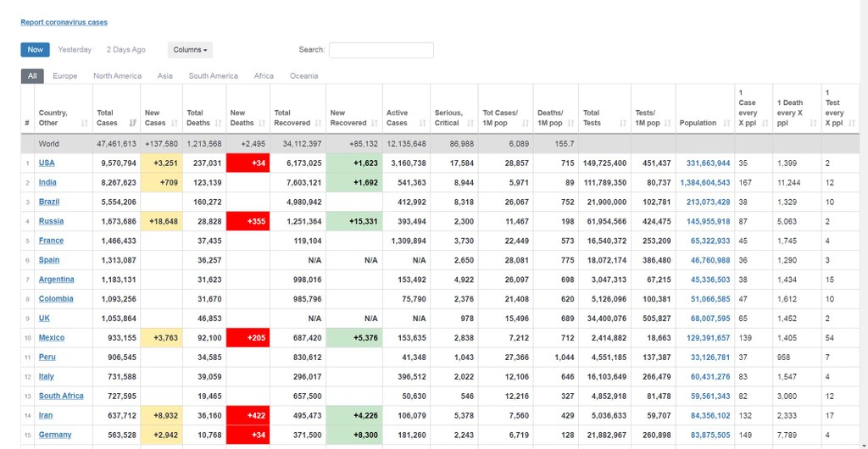This screenshot has width=868, height=449.
Task: Open the France country link
Action: [51, 241]
